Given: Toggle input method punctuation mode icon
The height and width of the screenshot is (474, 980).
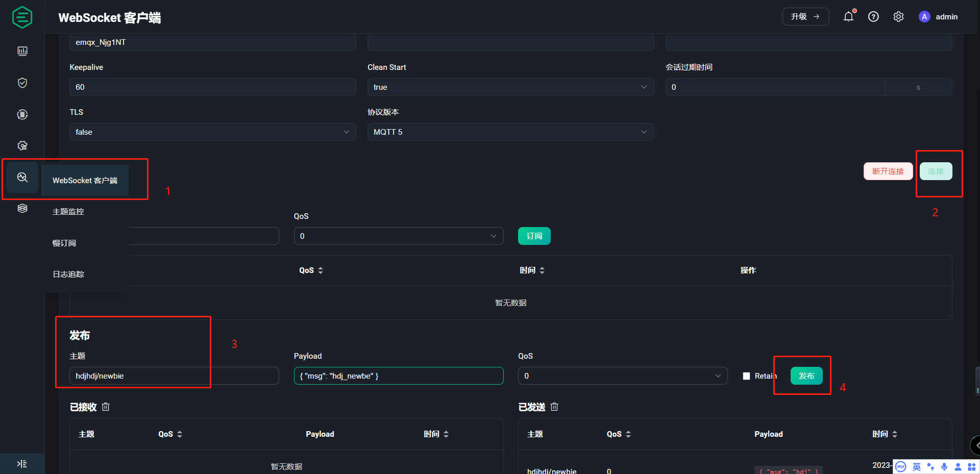Looking at the screenshot, I should (930, 467).
